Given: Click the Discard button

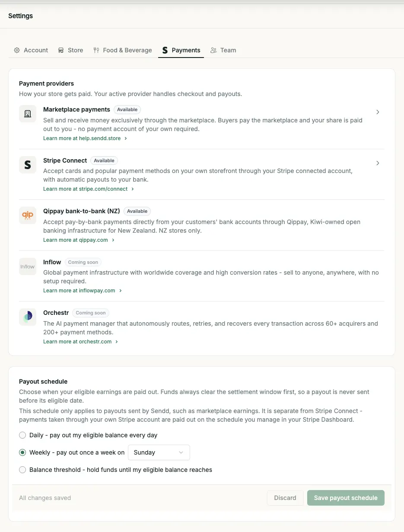Looking at the screenshot, I should pos(285,498).
